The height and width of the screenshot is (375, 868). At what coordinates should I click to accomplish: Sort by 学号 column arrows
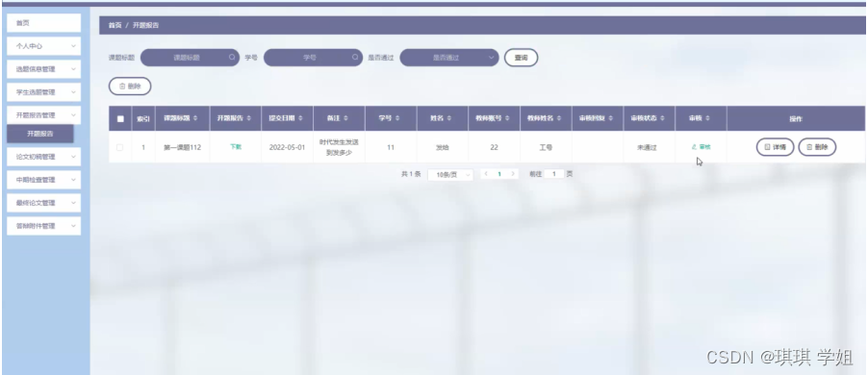click(398, 118)
